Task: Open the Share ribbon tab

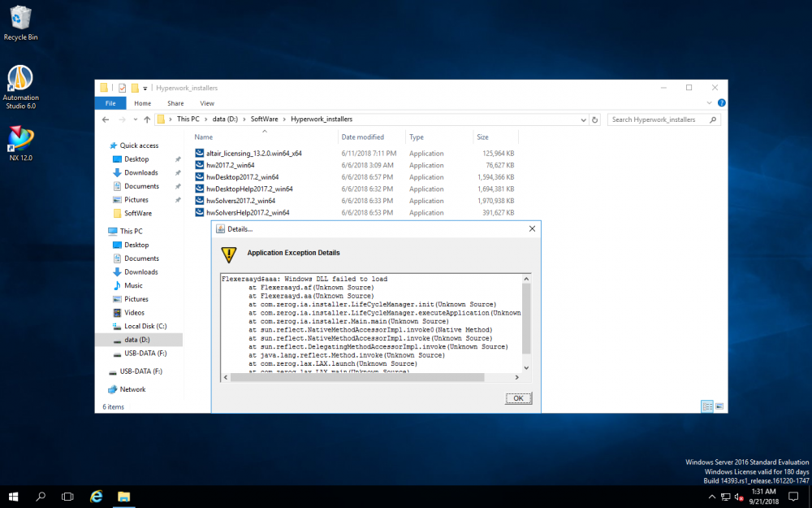Action: point(175,103)
